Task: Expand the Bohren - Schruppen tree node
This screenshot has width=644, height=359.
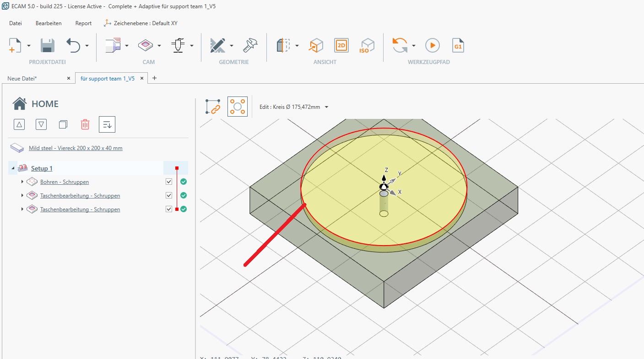Action: tap(22, 182)
